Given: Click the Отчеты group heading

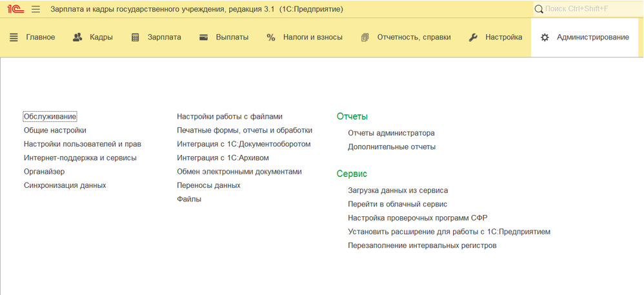Looking at the screenshot, I should (352, 117).
